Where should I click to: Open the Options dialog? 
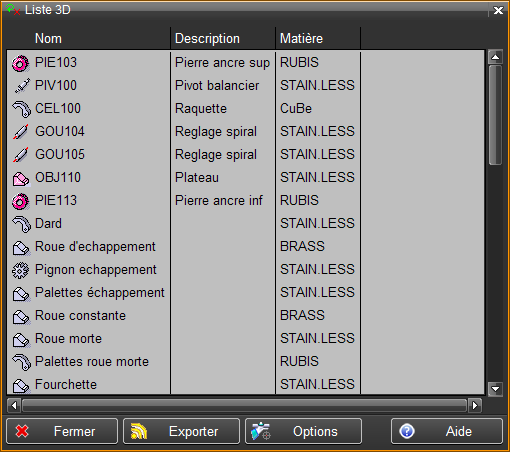click(303, 431)
